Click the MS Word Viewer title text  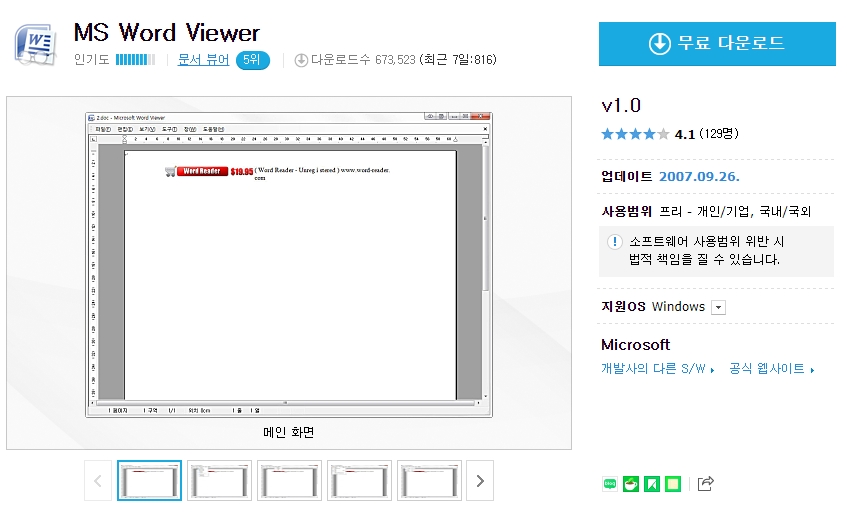point(166,32)
